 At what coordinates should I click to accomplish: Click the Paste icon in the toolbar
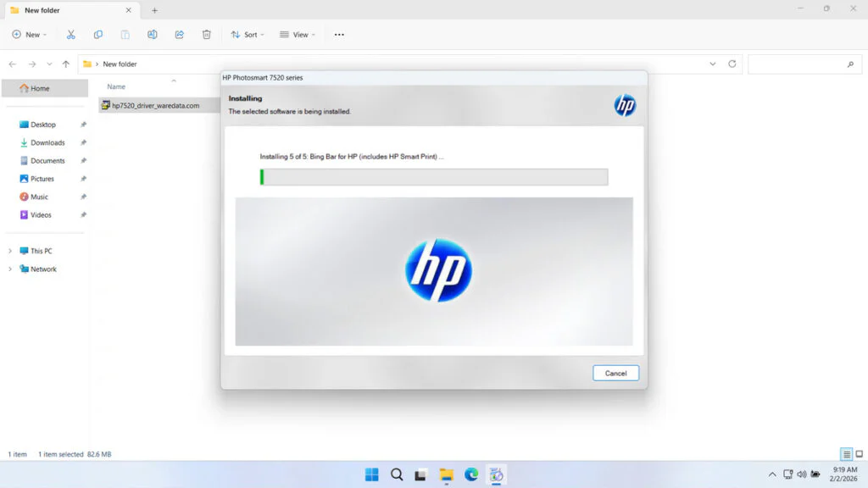pos(125,34)
